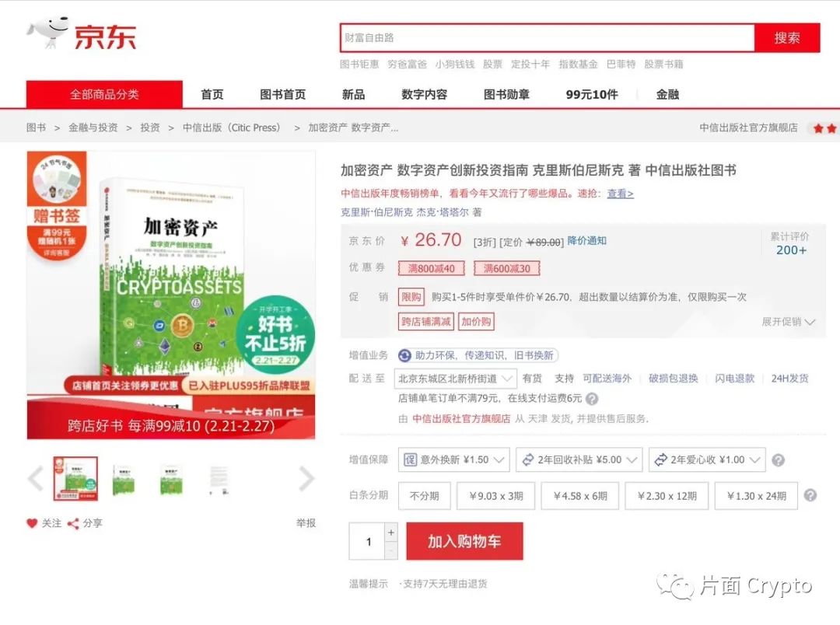
Task: Click 200+ cumulative reviews count
Action: pos(791,250)
